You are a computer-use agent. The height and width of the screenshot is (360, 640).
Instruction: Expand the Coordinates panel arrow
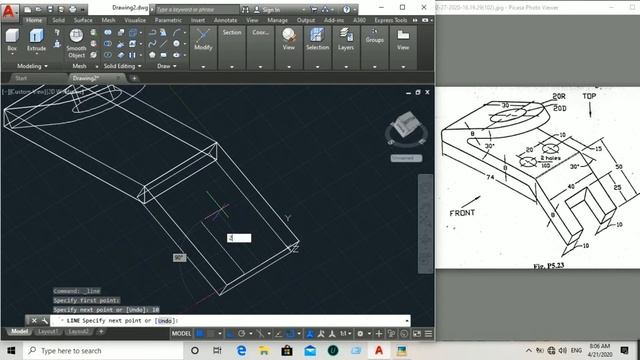point(260,67)
